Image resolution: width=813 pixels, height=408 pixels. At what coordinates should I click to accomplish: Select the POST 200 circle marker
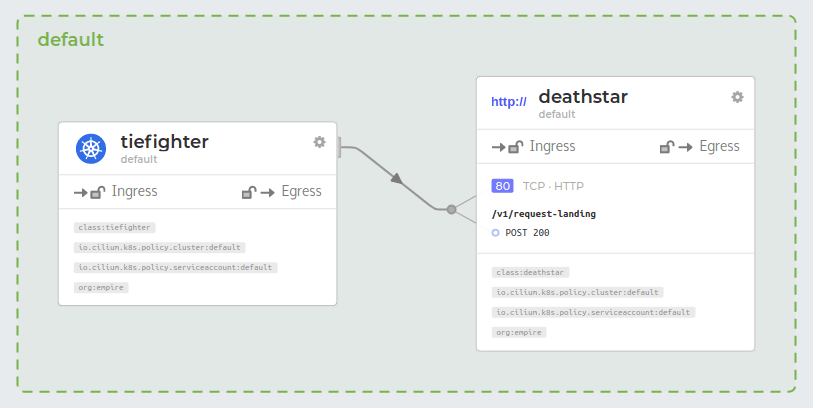(495, 233)
